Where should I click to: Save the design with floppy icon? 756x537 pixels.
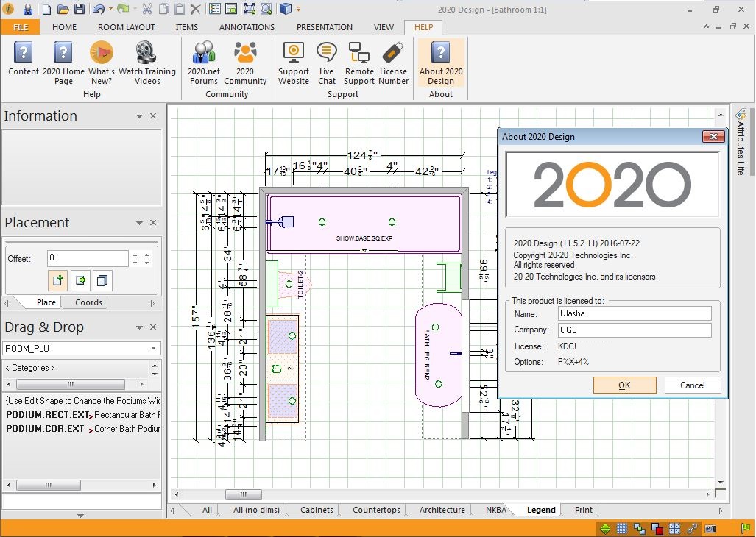coord(80,9)
